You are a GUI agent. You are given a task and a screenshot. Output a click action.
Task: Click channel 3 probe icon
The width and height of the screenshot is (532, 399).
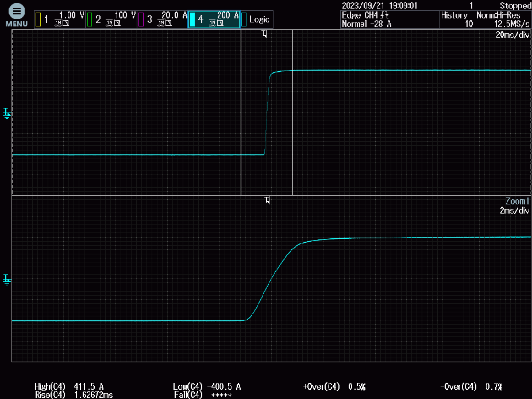168,24
